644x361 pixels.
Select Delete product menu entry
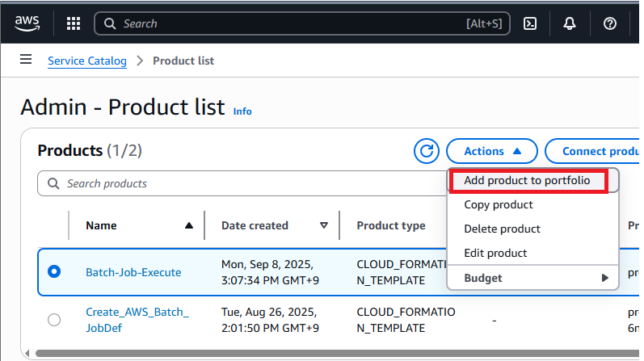click(502, 229)
